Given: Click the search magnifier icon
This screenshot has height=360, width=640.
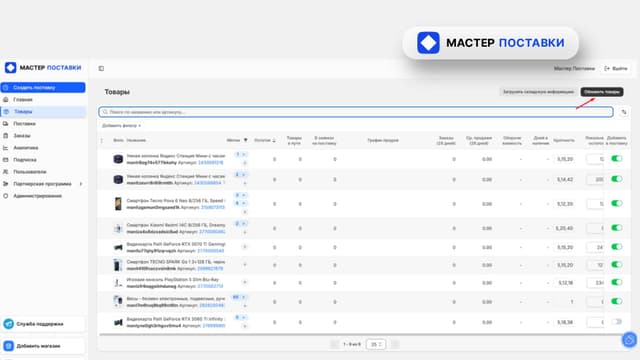Looking at the screenshot, I should click(105, 112).
